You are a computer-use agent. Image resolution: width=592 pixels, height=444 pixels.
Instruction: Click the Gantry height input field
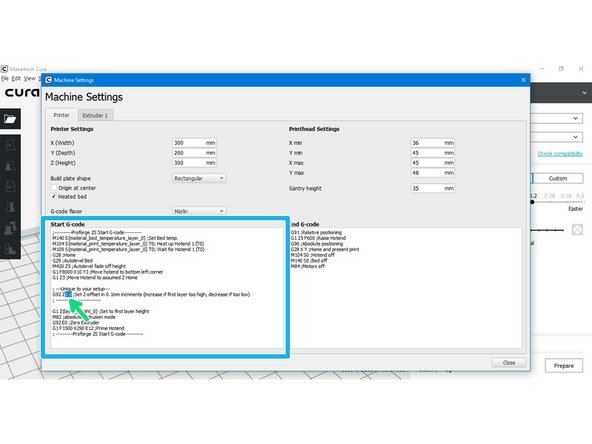click(x=433, y=188)
